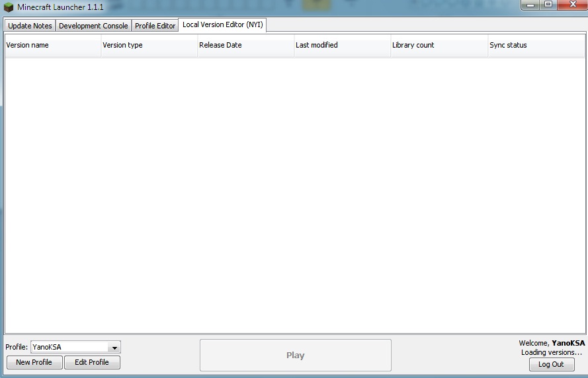The image size is (588, 378).
Task: Maximize the Minecraft Launcher window
Action: (x=548, y=5)
